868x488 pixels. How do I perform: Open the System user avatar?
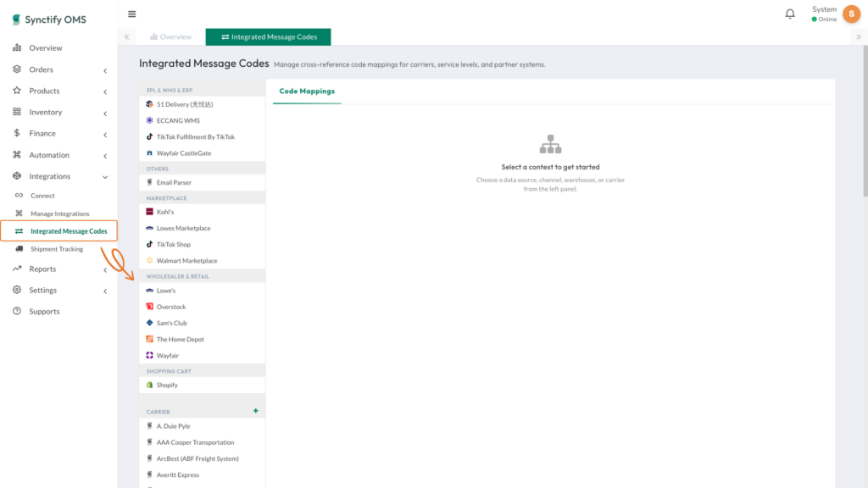coord(851,14)
